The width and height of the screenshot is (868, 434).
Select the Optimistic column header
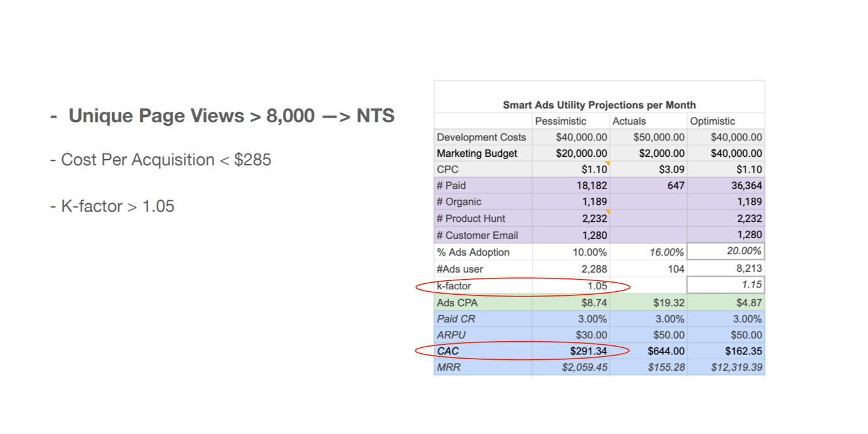712,121
